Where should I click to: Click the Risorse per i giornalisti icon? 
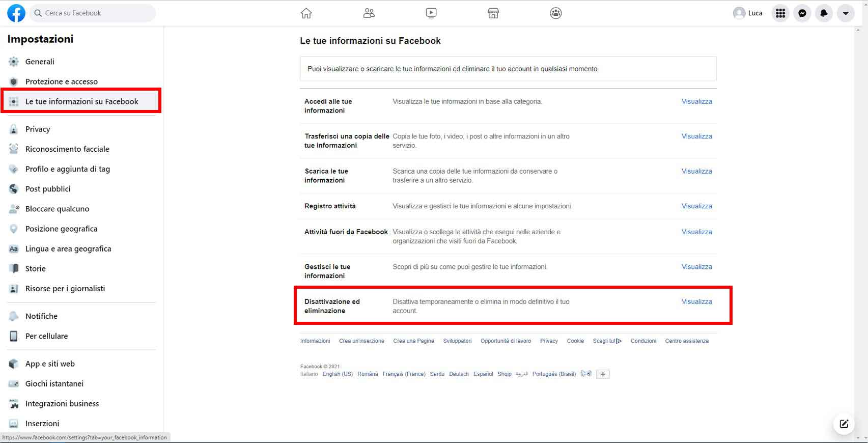[x=14, y=289]
